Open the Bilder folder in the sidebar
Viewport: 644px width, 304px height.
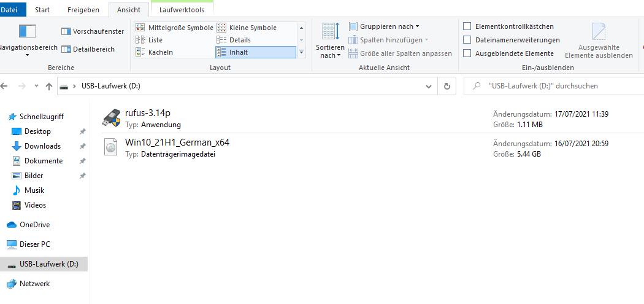pos(28,175)
